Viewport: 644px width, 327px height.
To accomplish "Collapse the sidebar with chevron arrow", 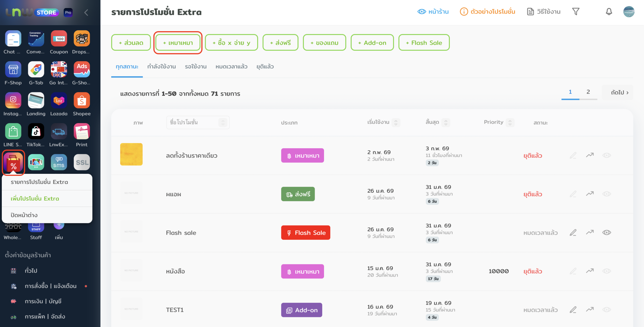I will (x=86, y=12).
